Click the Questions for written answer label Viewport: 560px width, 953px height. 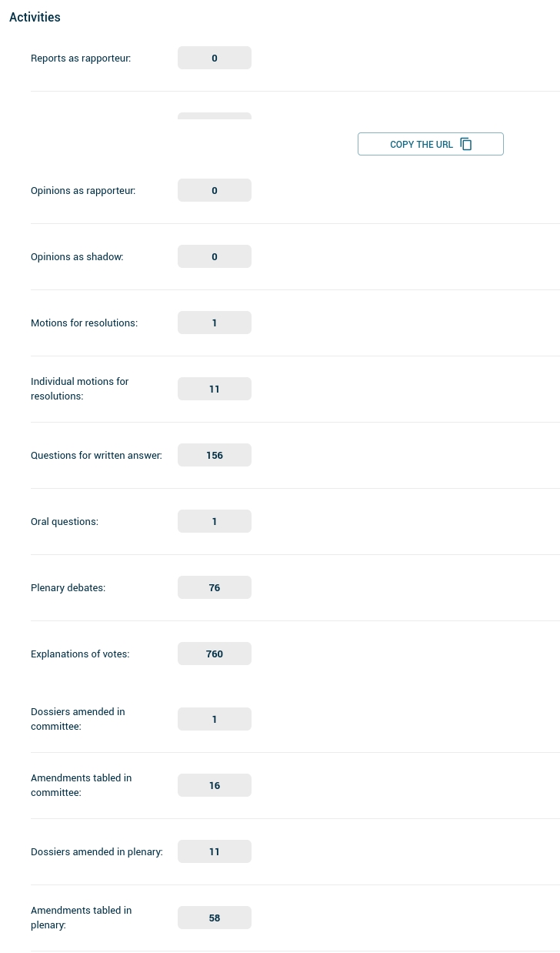tap(96, 455)
